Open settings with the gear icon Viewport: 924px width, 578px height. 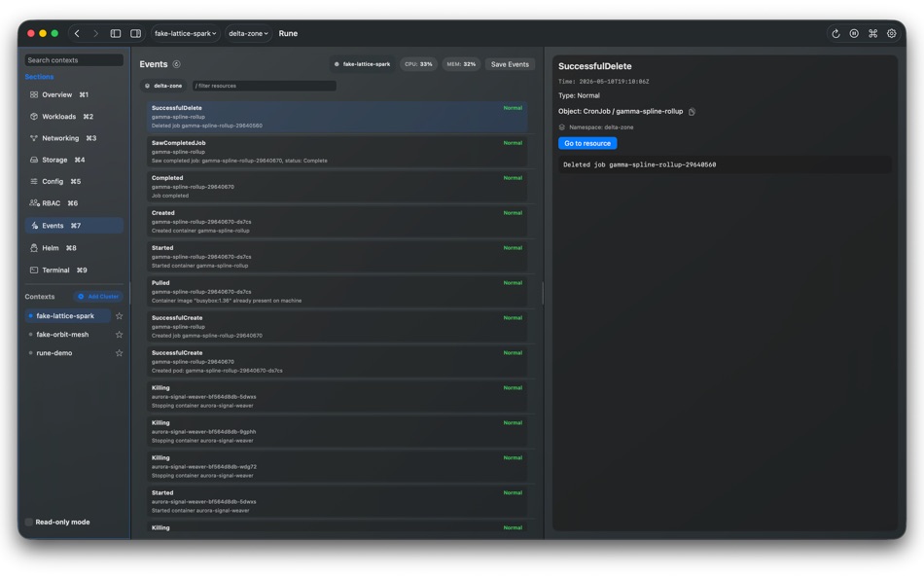coord(892,34)
